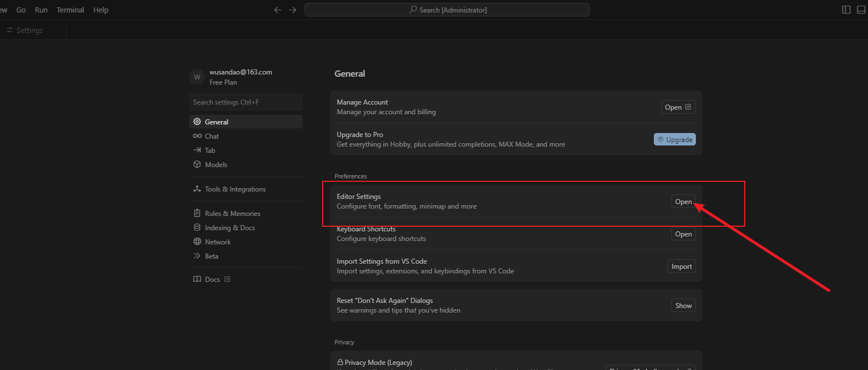Image resolution: width=868 pixels, height=370 pixels.
Task: Click the General gear icon
Action: point(197,122)
